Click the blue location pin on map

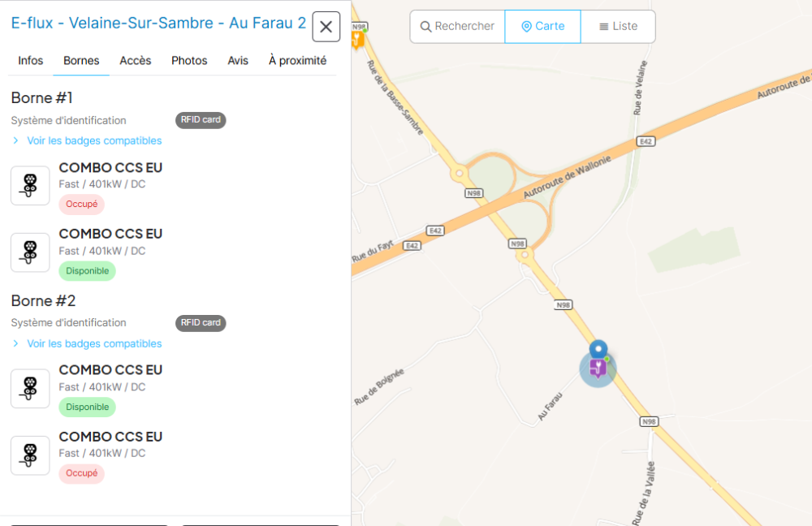[598, 349]
